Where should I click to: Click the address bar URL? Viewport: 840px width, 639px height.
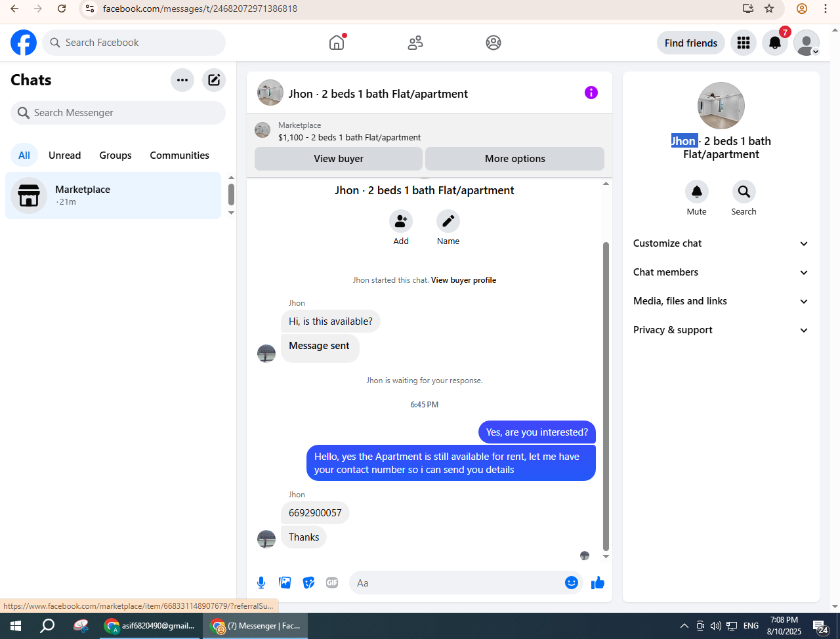coord(200,9)
